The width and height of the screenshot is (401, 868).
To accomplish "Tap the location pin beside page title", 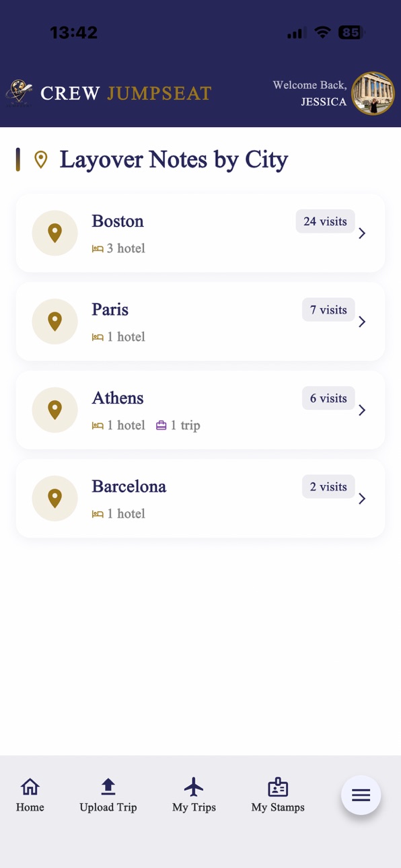I will click(41, 159).
